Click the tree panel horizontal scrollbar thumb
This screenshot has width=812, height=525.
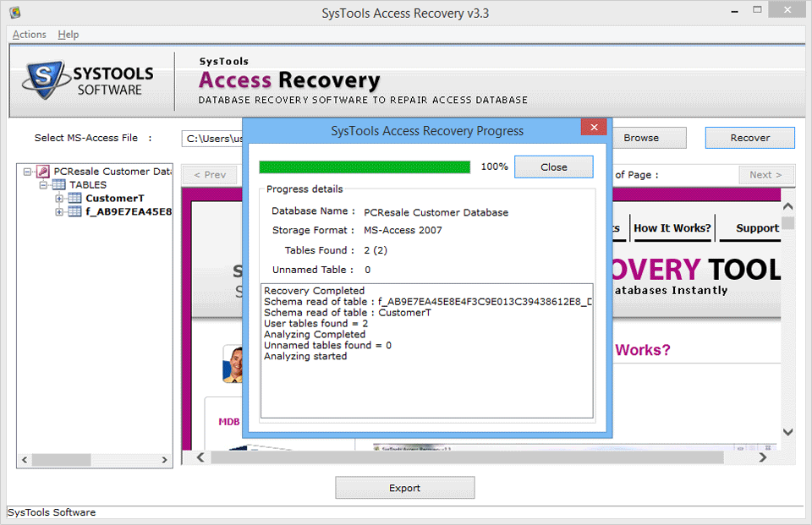(x=61, y=460)
